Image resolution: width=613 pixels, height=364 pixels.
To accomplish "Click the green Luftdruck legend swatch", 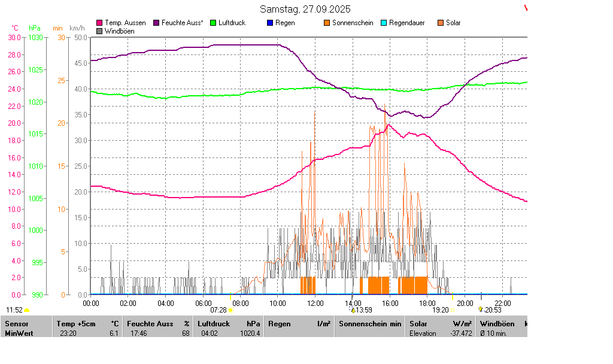I will pos(213,23).
